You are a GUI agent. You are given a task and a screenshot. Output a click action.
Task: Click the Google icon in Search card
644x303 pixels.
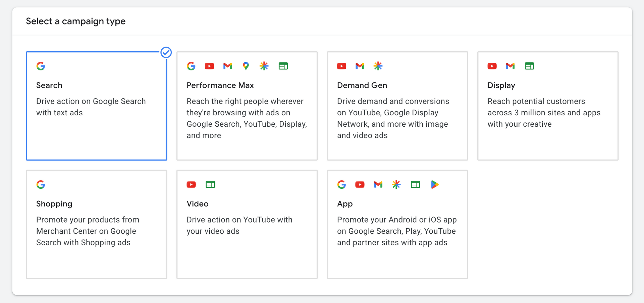(x=41, y=66)
